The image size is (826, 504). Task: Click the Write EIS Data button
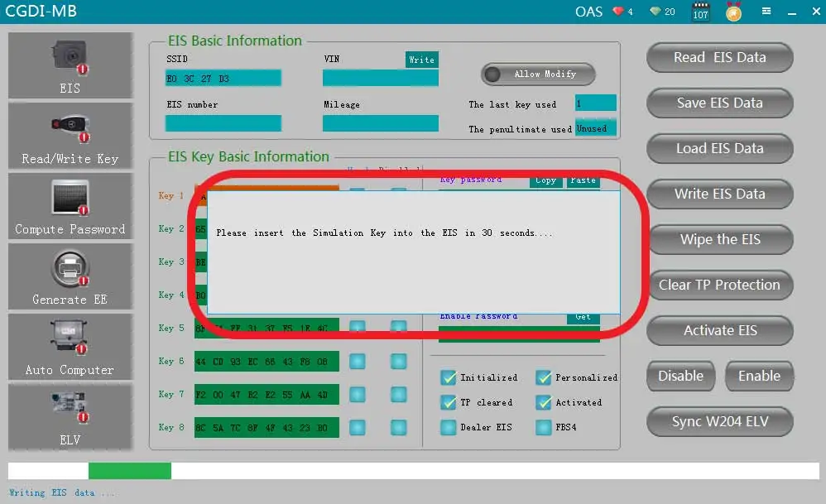pos(719,194)
